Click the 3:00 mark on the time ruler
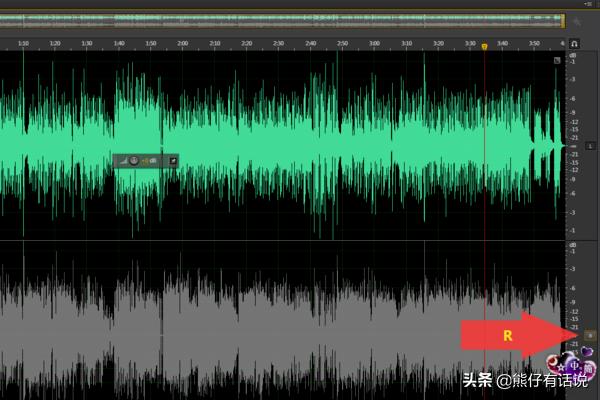The image size is (600, 400). (373, 45)
